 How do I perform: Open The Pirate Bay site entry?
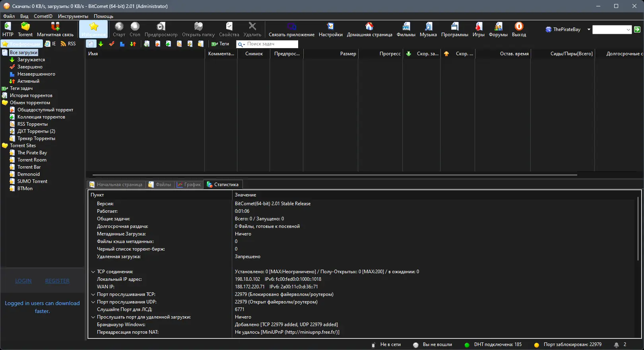32,153
